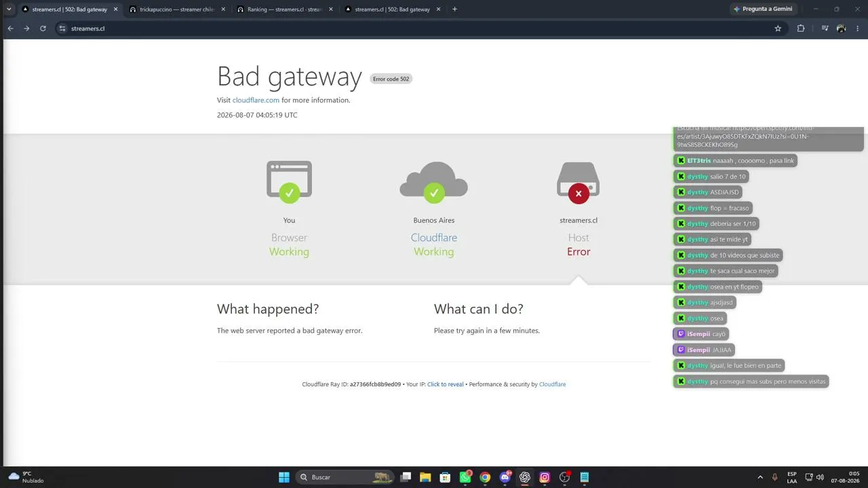The image size is (868, 488).
Task: Click the taskbar Buscar search box
Action: pos(345,477)
